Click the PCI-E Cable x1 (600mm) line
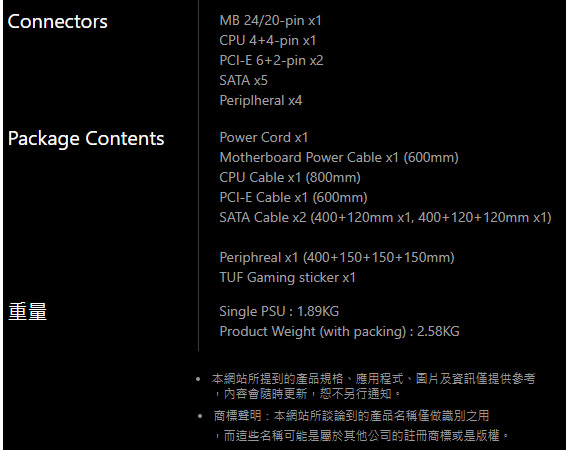This screenshot has width=570, height=450. pyautogui.click(x=293, y=197)
